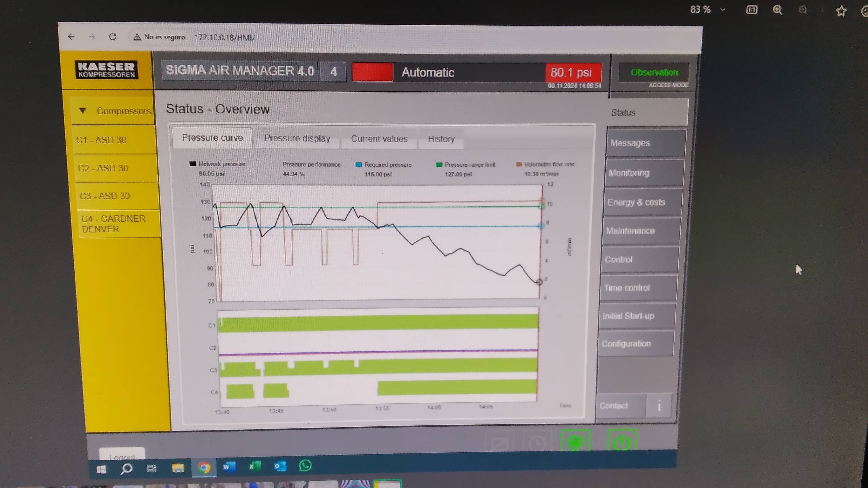Open Task View in the taskbar
The height and width of the screenshot is (488, 868).
(x=151, y=468)
